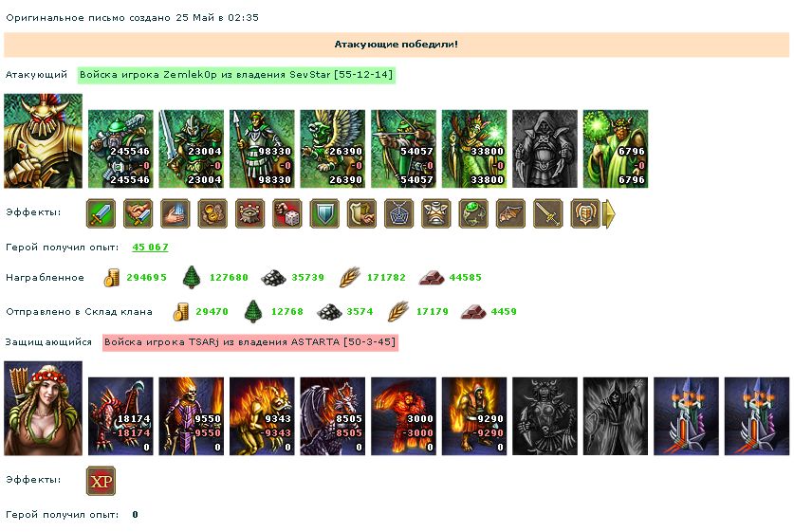Select red dragon unit card showing 18174

pos(120,416)
